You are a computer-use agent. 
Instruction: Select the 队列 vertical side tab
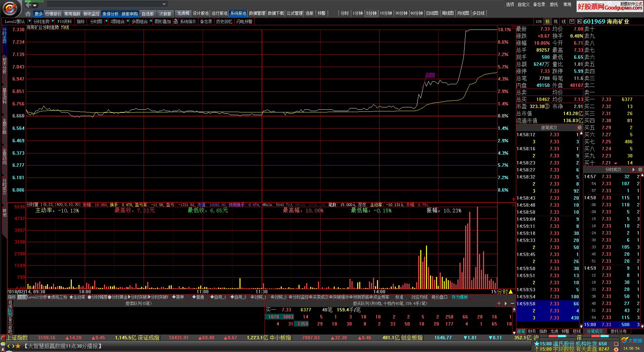(x=10, y=313)
